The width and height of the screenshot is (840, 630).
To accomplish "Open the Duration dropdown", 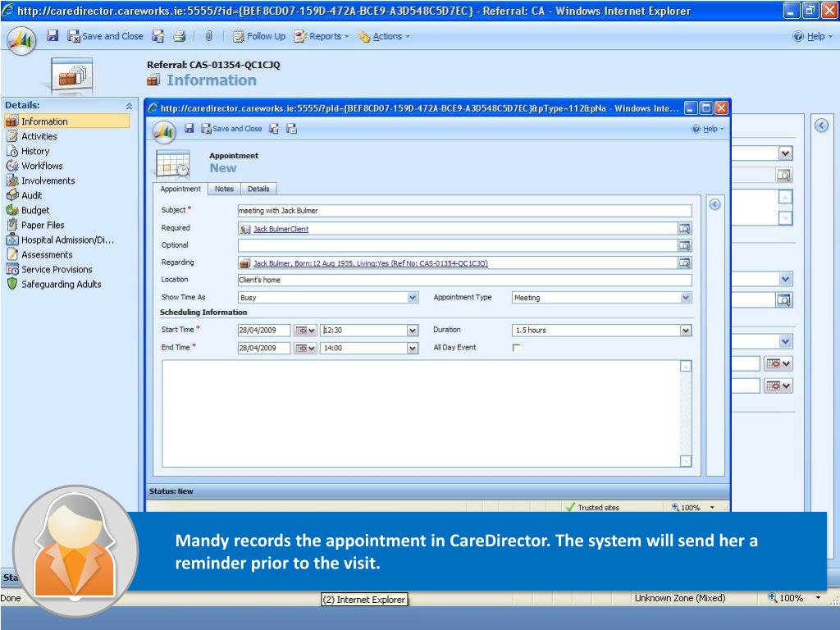I will (686, 331).
